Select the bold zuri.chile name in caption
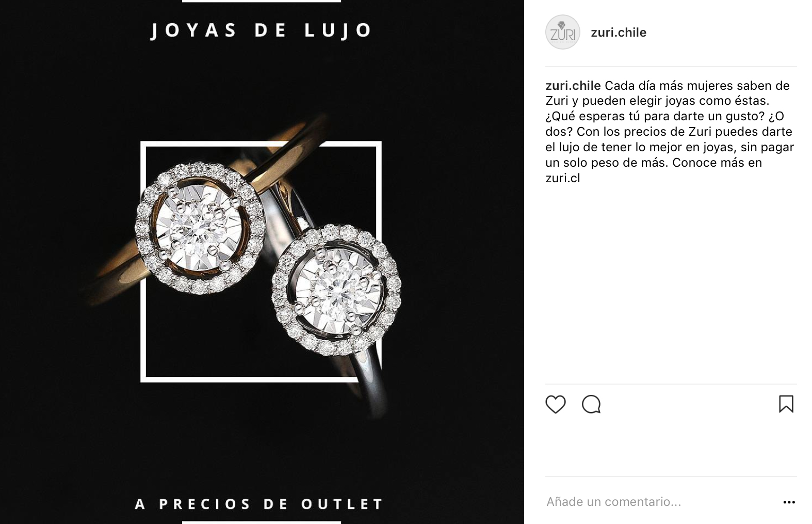Viewport: 812px width, 524px height. [573, 85]
